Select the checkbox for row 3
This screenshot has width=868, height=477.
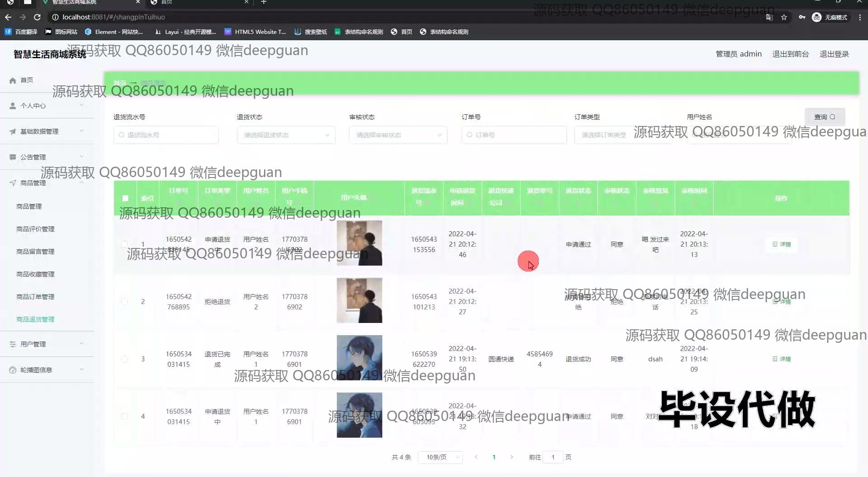pos(124,359)
